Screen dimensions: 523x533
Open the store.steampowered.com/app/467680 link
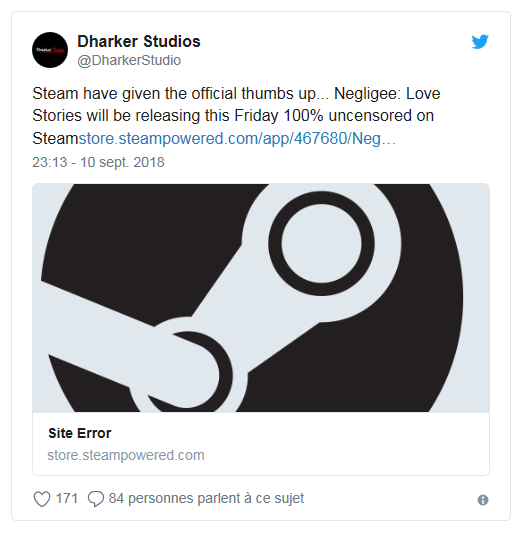tap(237, 138)
